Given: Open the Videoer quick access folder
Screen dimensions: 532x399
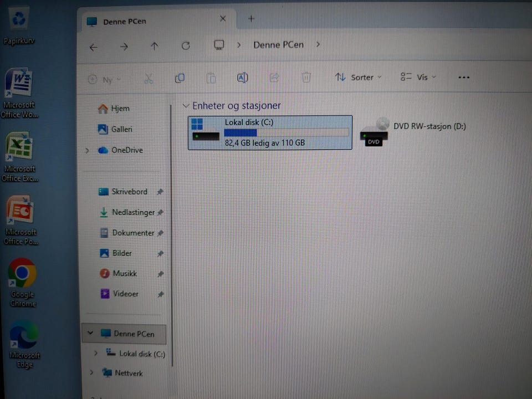Looking at the screenshot, I should tap(120, 294).
